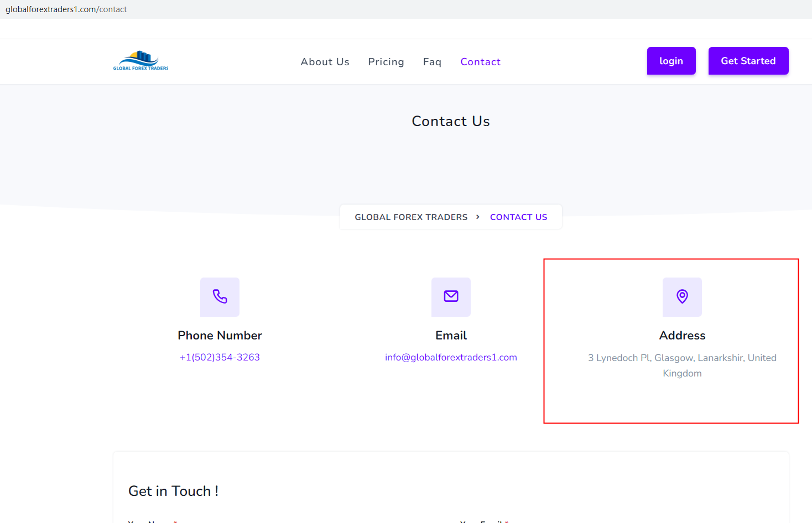This screenshot has width=812, height=523.
Task: Select the Phone Number heading
Action: tap(220, 336)
